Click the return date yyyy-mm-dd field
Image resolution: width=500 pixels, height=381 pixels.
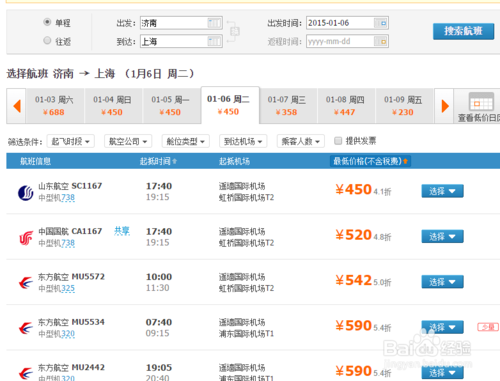(347, 41)
